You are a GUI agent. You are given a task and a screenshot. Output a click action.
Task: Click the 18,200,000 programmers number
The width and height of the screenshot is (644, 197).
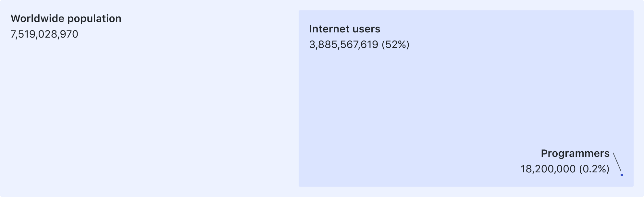click(548, 169)
